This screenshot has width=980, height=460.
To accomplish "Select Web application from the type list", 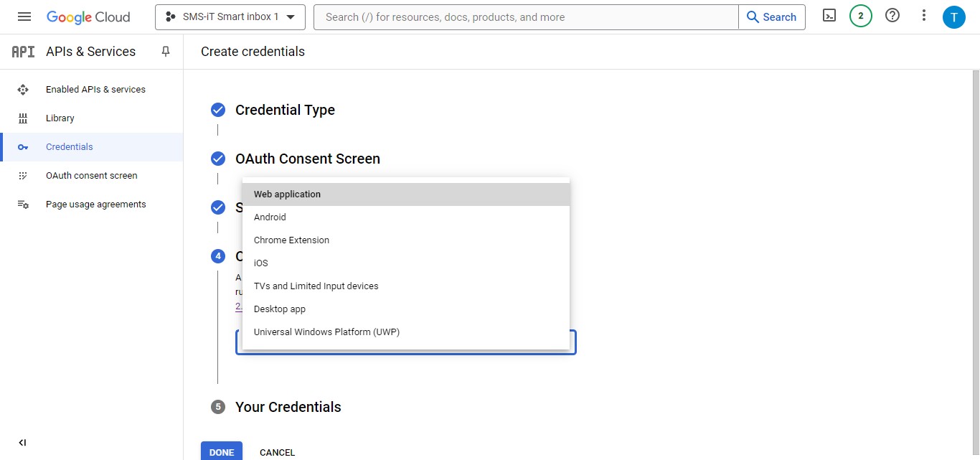I will pyautogui.click(x=287, y=194).
